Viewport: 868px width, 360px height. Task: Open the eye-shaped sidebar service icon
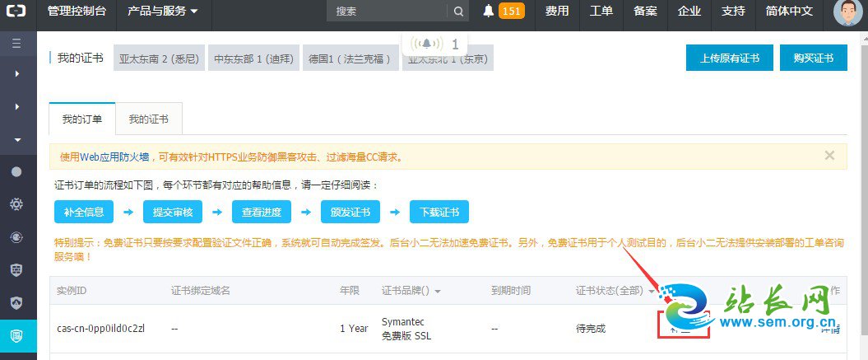(16, 237)
